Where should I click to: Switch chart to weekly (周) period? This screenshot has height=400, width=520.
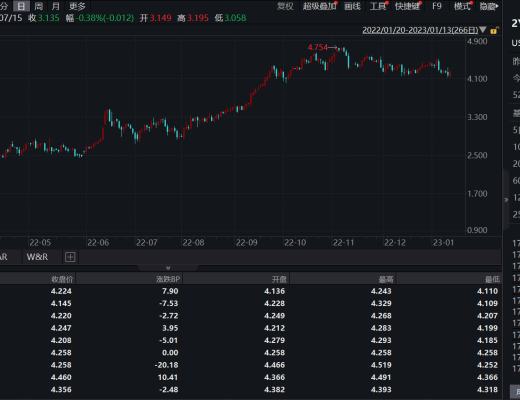coord(39,6)
